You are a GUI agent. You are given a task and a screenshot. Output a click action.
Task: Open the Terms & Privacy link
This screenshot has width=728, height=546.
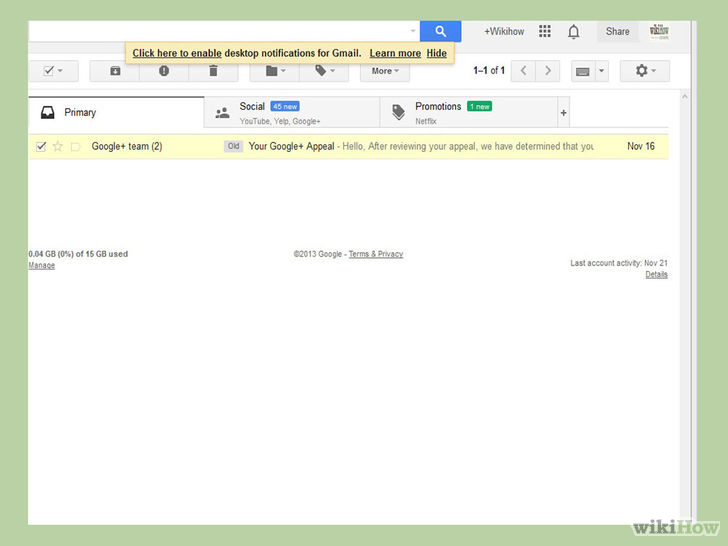tap(376, 254)
